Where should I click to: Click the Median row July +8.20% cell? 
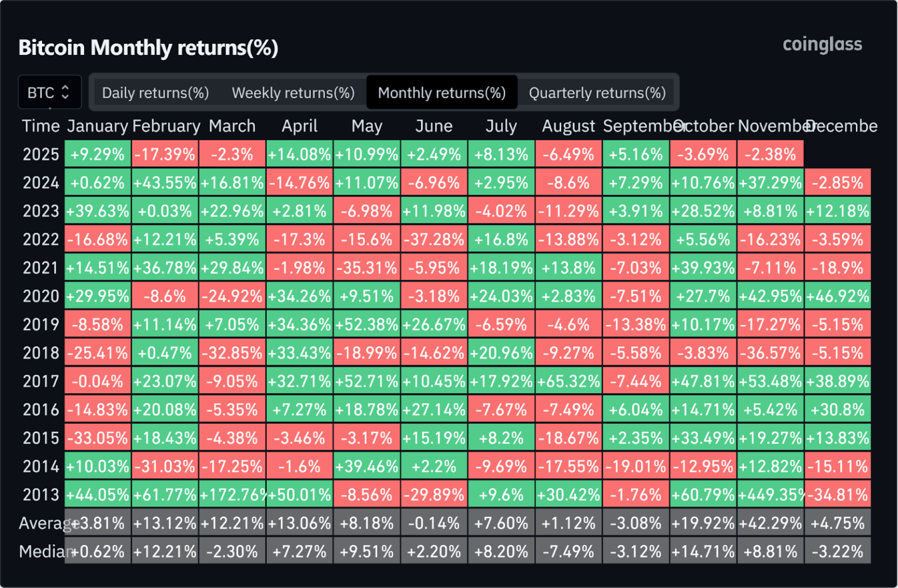click(x=501, y=551)
